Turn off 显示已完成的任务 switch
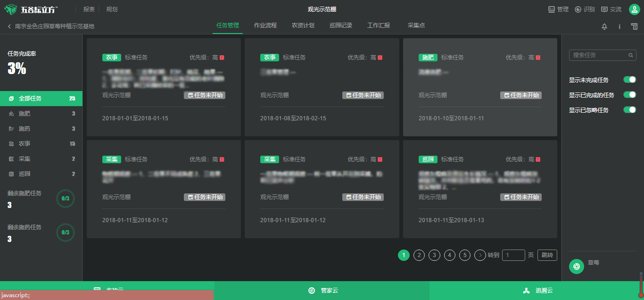644x300 pixels. point(629,95)
